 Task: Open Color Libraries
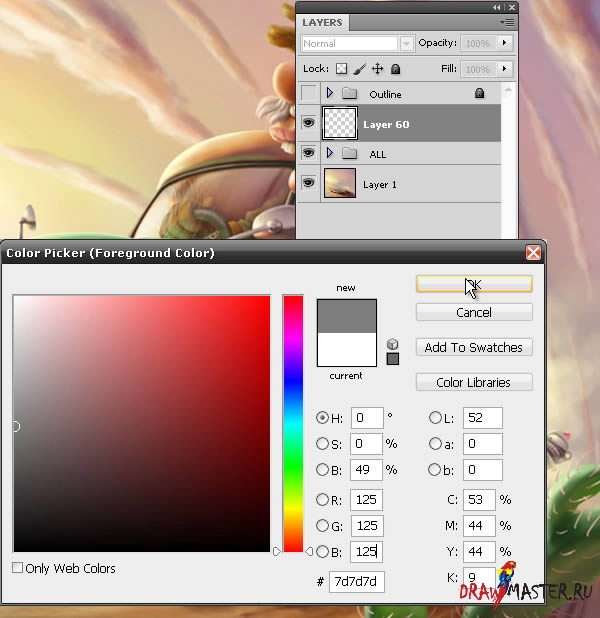click(474, 382)
